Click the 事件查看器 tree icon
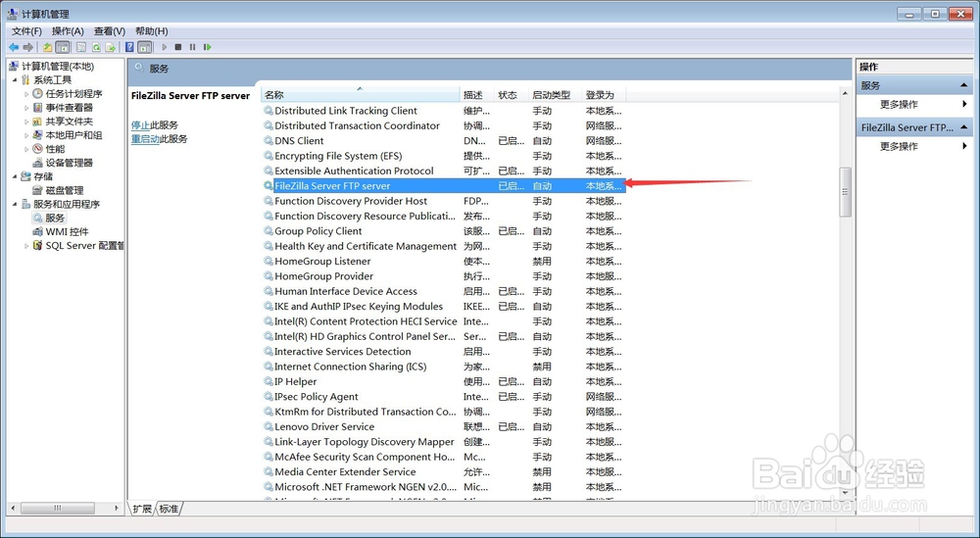The image size is (980, 538). point(37,108)
